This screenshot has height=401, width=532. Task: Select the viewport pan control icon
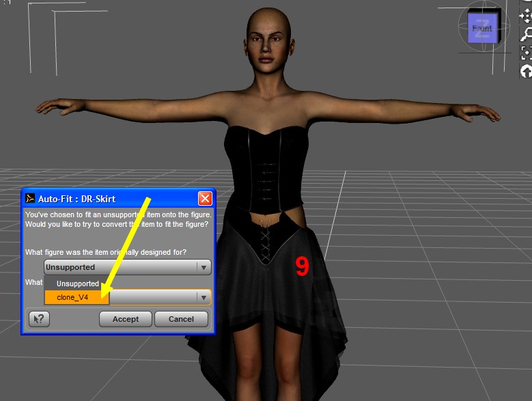[x=526, y=16]
